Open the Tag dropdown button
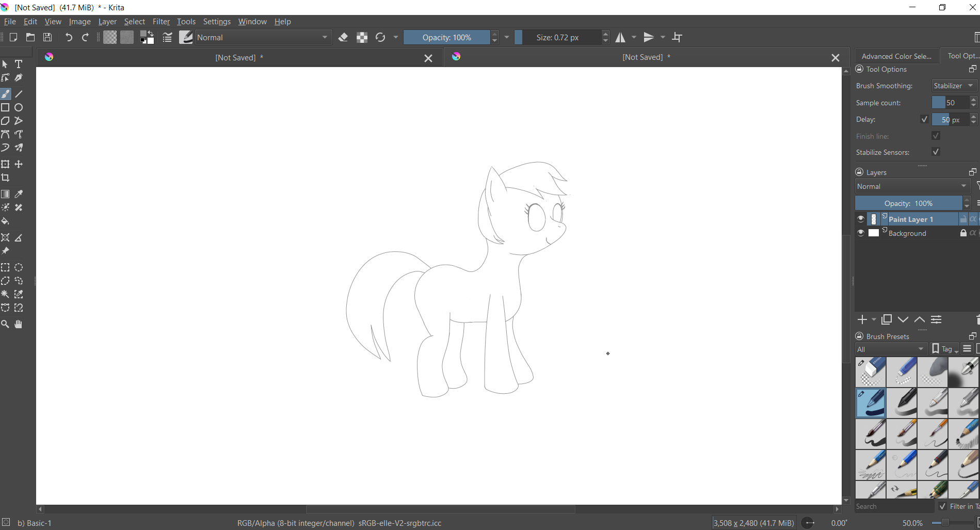The width and height of the screenshot is (980, 530). [945, 349]
